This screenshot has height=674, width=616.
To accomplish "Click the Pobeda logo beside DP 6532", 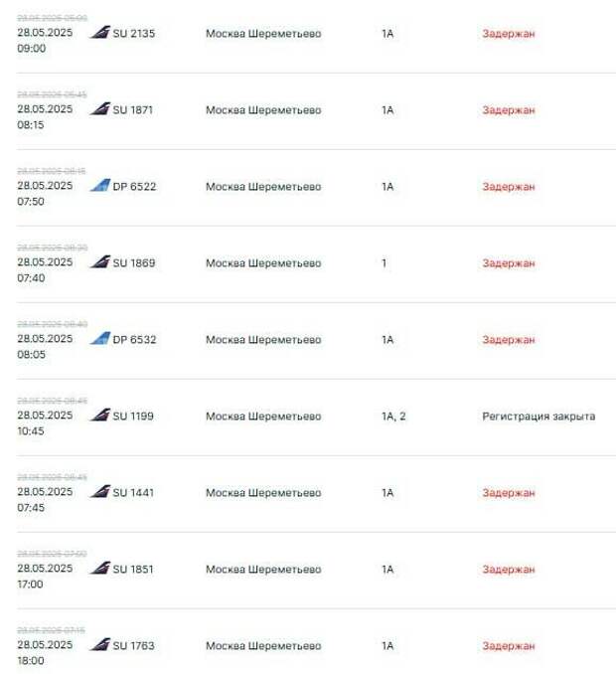I will [100, 338].
